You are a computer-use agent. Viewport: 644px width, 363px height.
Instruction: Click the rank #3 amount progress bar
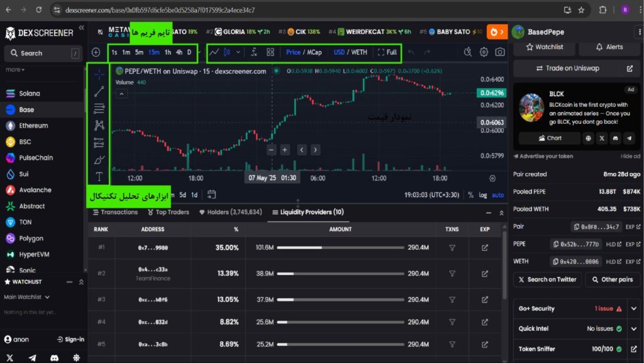point(340,299)
